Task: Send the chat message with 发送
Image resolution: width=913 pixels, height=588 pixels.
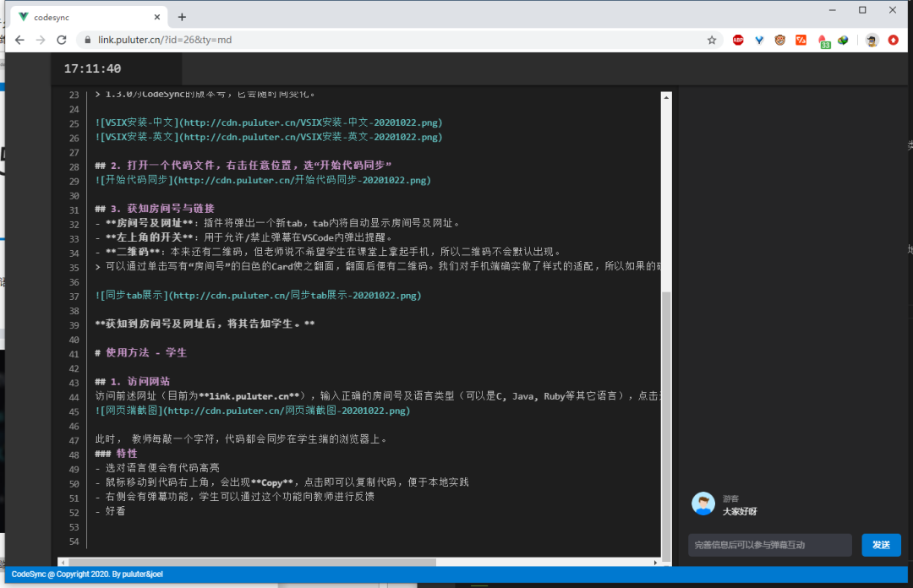Action: pos(881,545)
